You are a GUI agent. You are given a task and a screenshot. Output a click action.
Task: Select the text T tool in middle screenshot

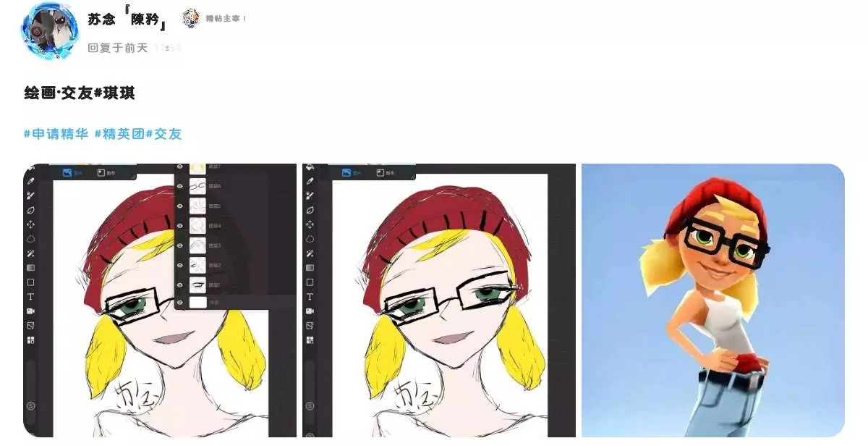pyautogui.click(x=310, y=297)
